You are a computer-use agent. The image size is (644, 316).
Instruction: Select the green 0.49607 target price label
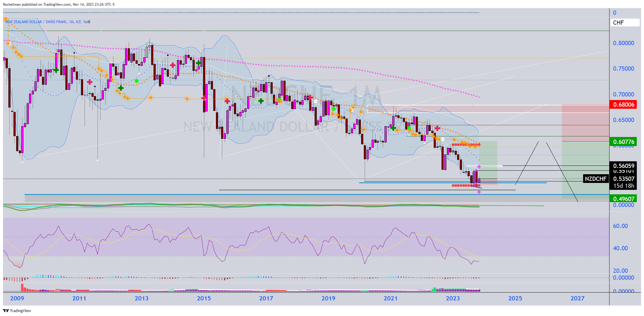point(623,199)
